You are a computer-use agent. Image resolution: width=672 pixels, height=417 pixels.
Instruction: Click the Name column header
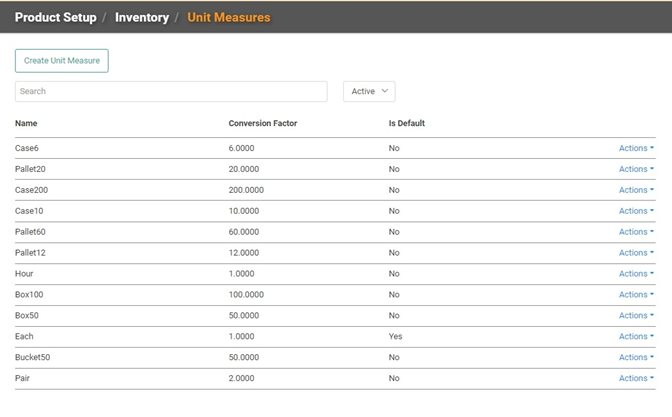[26, 123]
